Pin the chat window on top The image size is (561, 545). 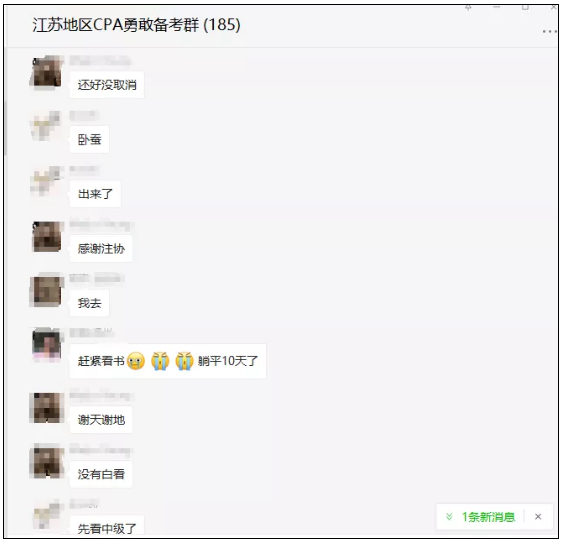click(468, 8)
